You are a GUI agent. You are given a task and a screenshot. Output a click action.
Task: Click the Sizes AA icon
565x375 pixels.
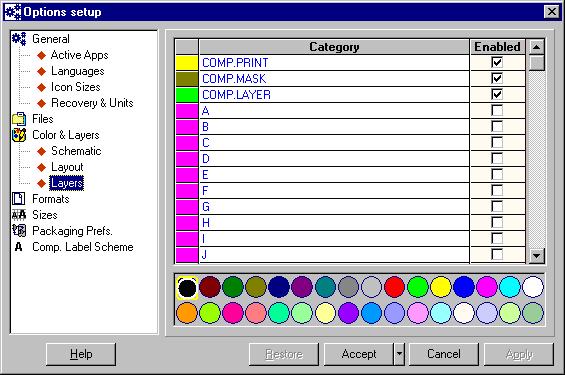[x=19, y=215]
